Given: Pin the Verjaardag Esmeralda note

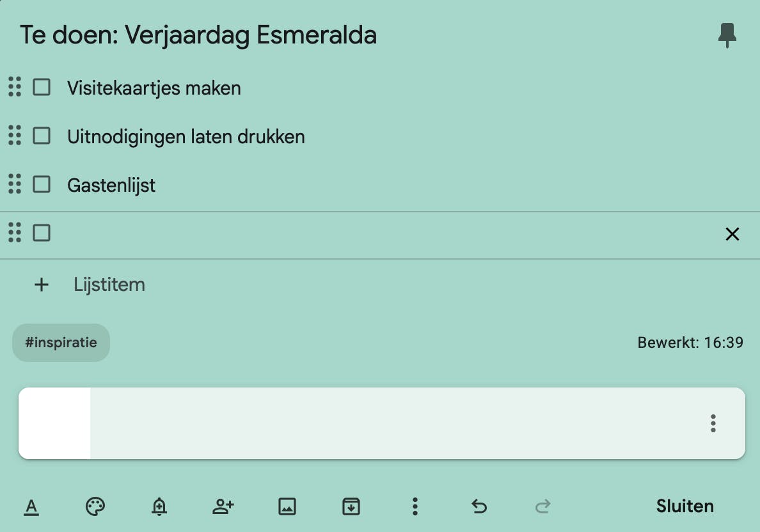Looking at the screenshot, I should (727, 35).
